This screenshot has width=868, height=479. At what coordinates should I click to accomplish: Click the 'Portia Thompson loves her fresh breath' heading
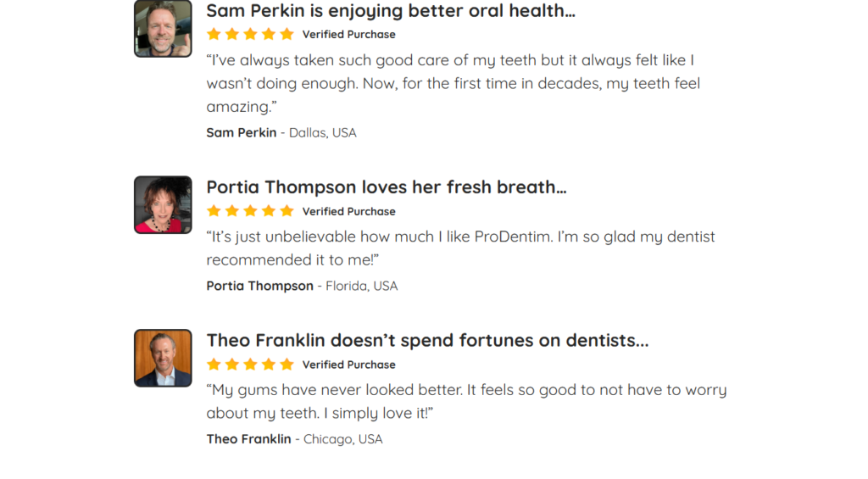tap(387, 187)
